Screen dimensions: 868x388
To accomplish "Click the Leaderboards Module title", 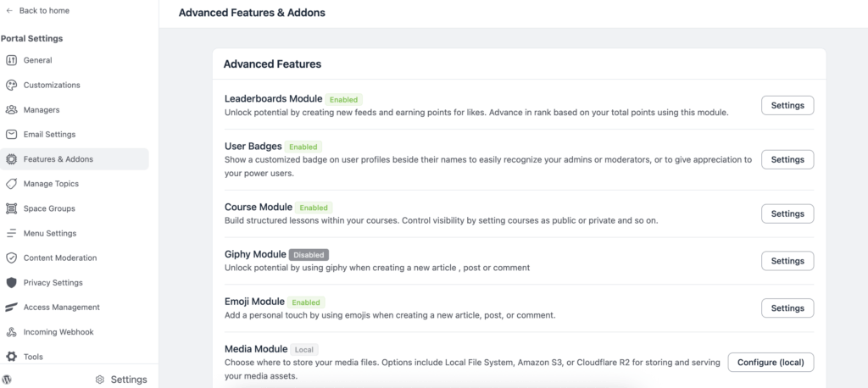I will (274, 99).
